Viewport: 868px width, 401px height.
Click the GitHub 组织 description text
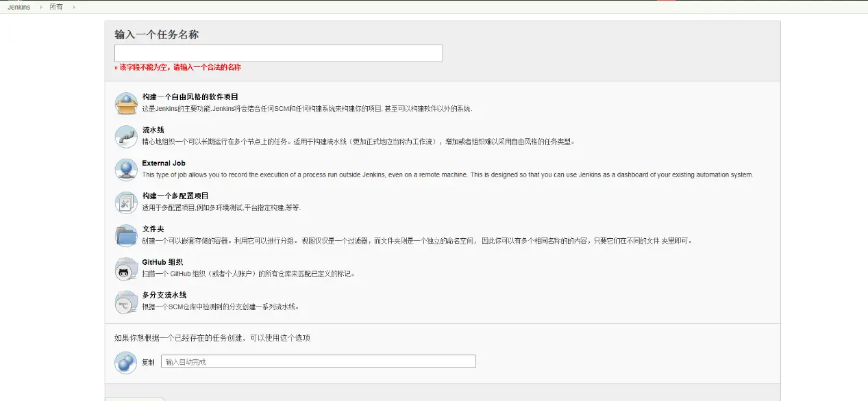[248, 274]
